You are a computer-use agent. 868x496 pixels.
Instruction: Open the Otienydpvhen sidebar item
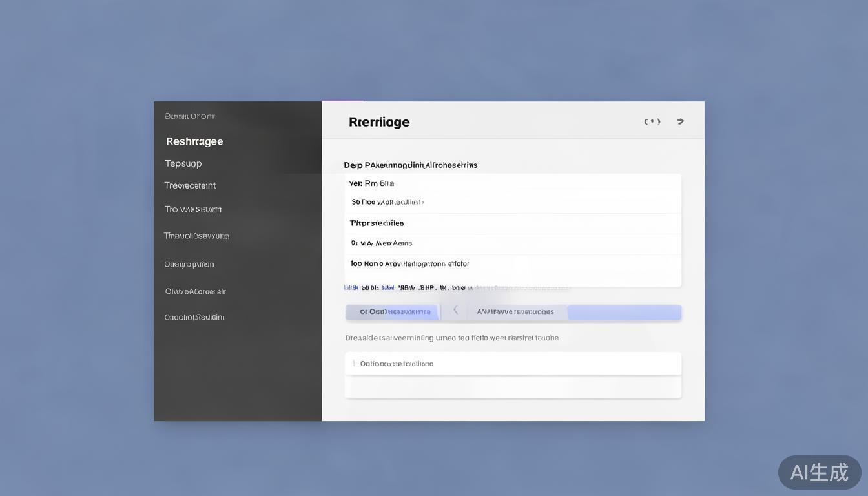tap(189, 264)
